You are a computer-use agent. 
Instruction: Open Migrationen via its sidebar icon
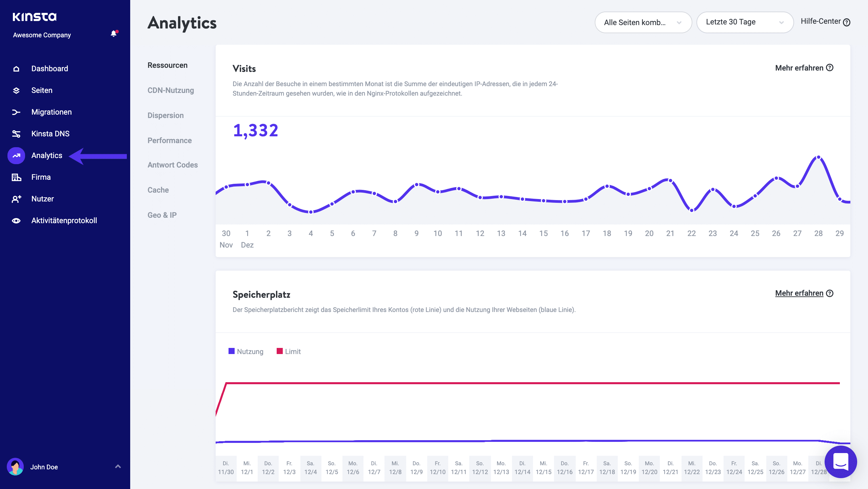pos(16,112)
